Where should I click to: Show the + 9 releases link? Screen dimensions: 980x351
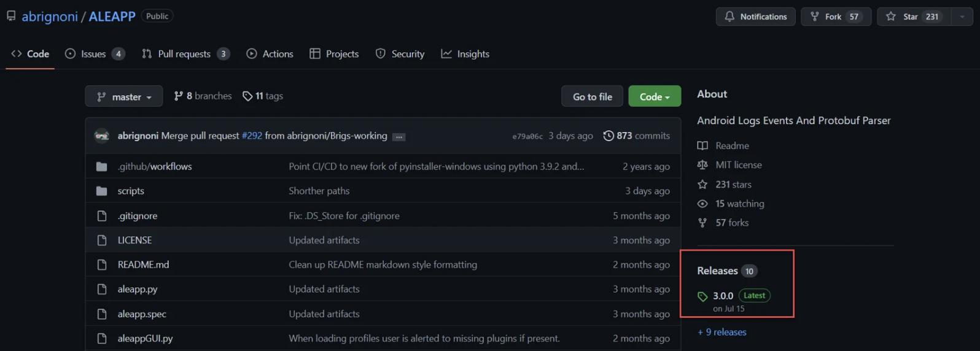click(722, 332)
